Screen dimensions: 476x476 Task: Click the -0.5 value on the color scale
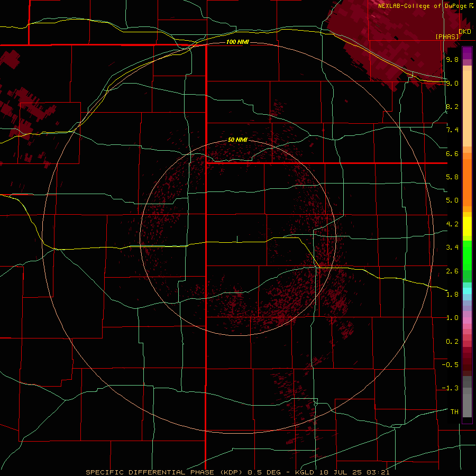[x=450, y=365]
